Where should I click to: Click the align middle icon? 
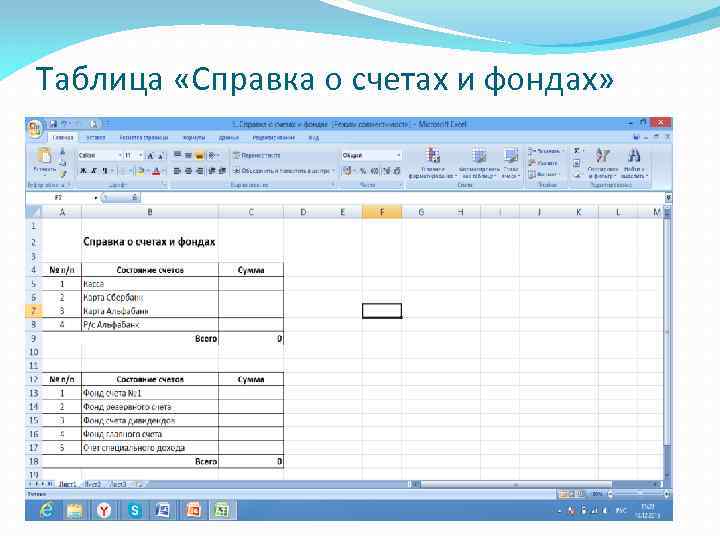point(188,156)
